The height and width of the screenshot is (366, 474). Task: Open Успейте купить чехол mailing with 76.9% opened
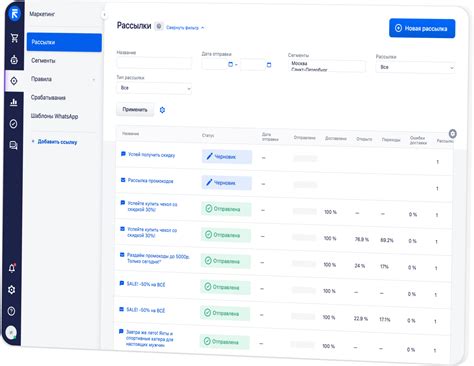tap(152, 233)
